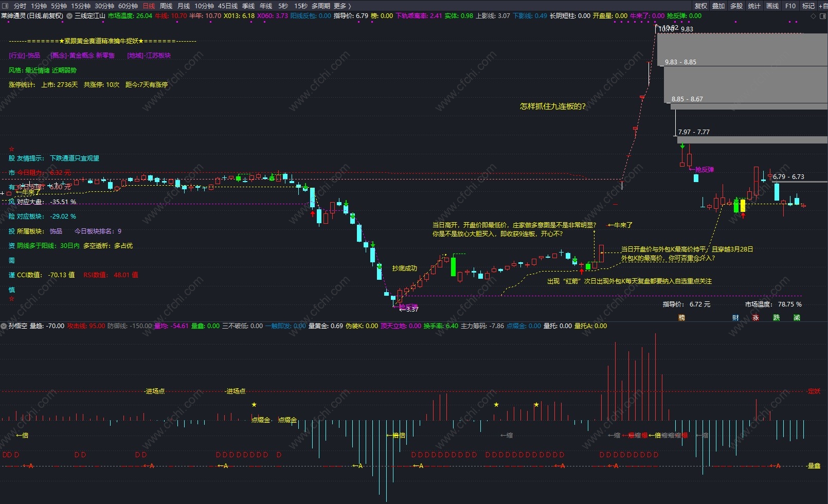Click the 定妖 line label in sub-chart

(x=814, y=391)
